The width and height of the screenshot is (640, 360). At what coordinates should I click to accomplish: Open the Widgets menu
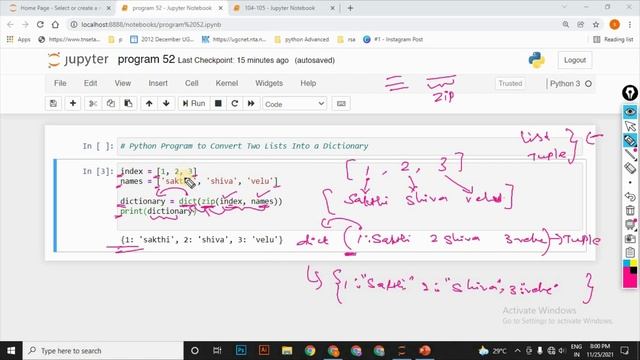(x=269, y=83)
